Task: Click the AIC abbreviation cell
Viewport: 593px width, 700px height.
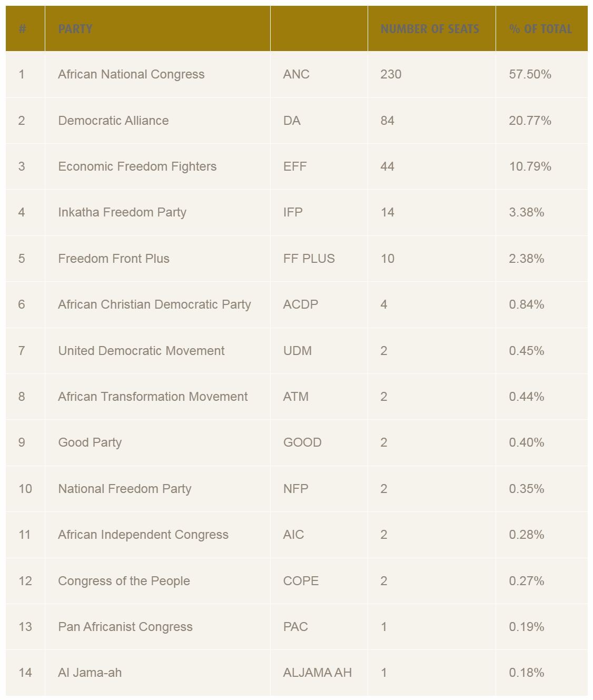Action: pos(293,535)
